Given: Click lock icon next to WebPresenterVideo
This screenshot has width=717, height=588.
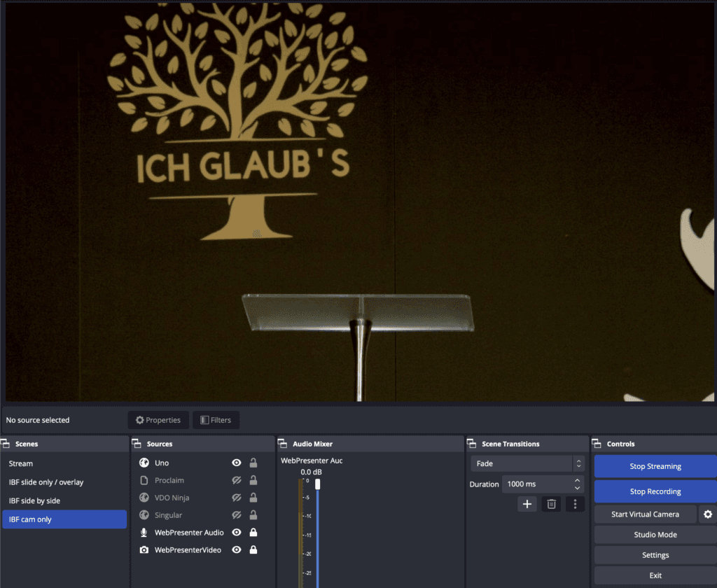Looking at the screenshot, I should 253,550.
